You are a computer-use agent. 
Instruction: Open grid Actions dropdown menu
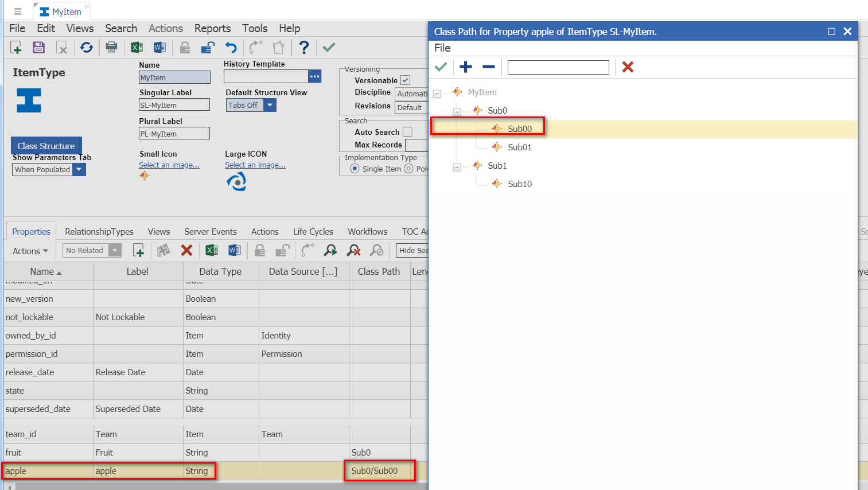click(x=30, y=251)
